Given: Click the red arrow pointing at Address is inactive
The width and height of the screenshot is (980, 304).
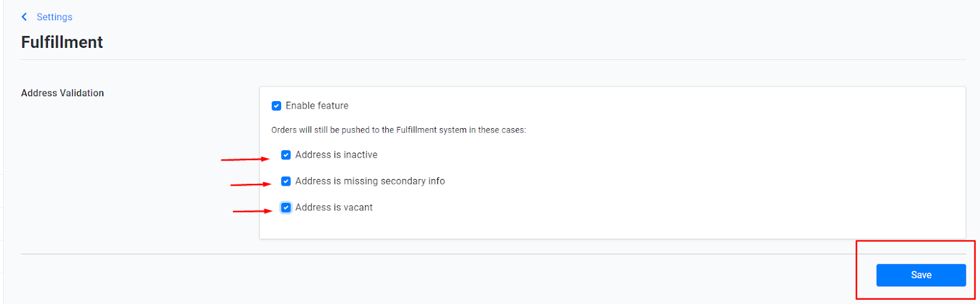Looking at the screenshot, I should tap(245, 159).
